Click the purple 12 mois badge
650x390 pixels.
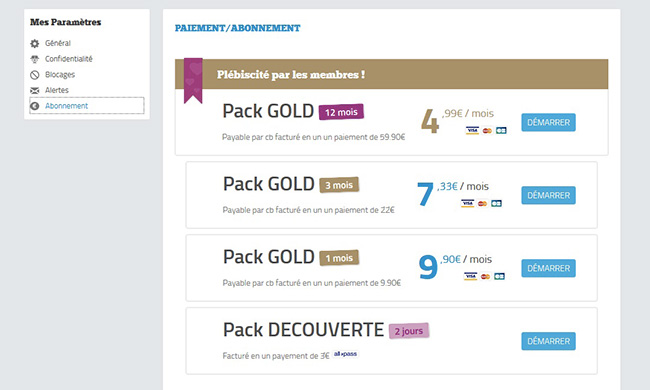click(x=341, y=112)
